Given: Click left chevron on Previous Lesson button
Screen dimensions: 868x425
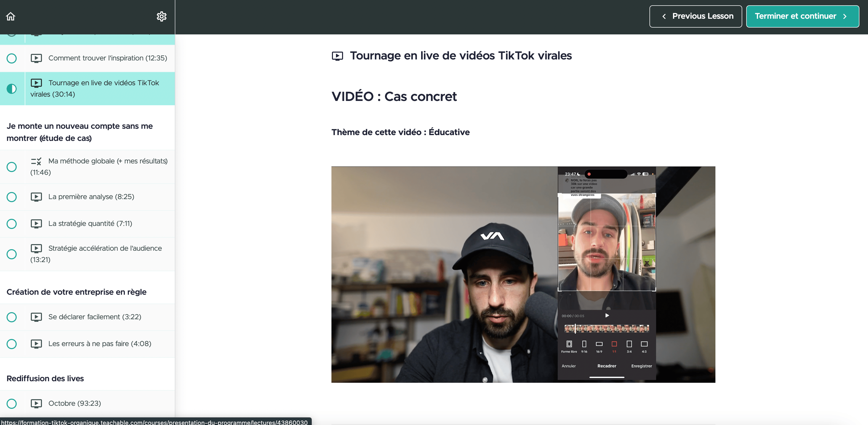Looking at the screenshot, I should 664,16.
